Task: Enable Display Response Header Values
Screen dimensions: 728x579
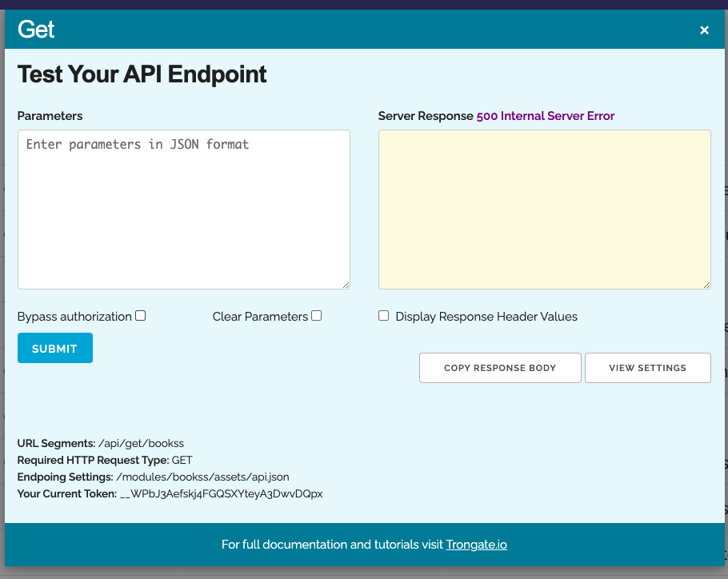Action: pos(383,315)
